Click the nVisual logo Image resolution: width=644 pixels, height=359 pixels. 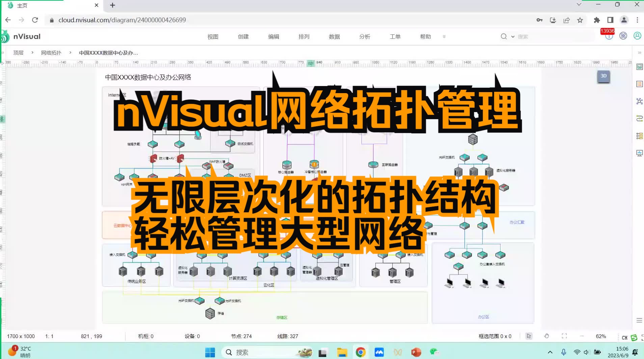coord(21,36)
